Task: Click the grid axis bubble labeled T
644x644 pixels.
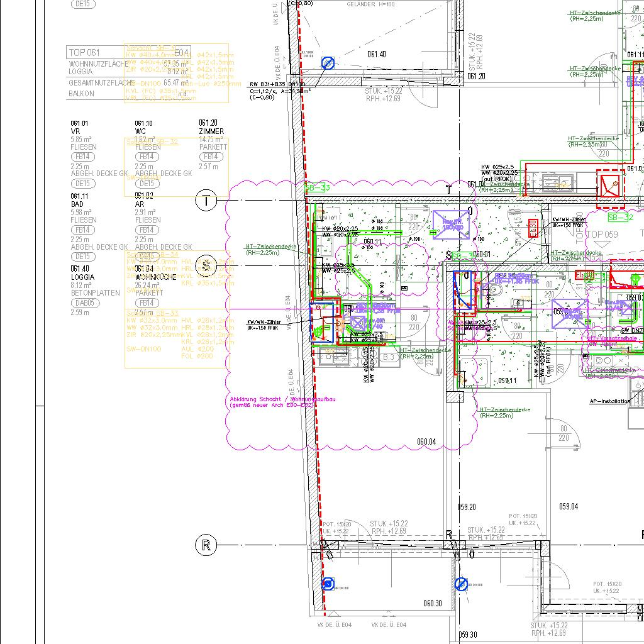Action: click(x=206, y=201)
